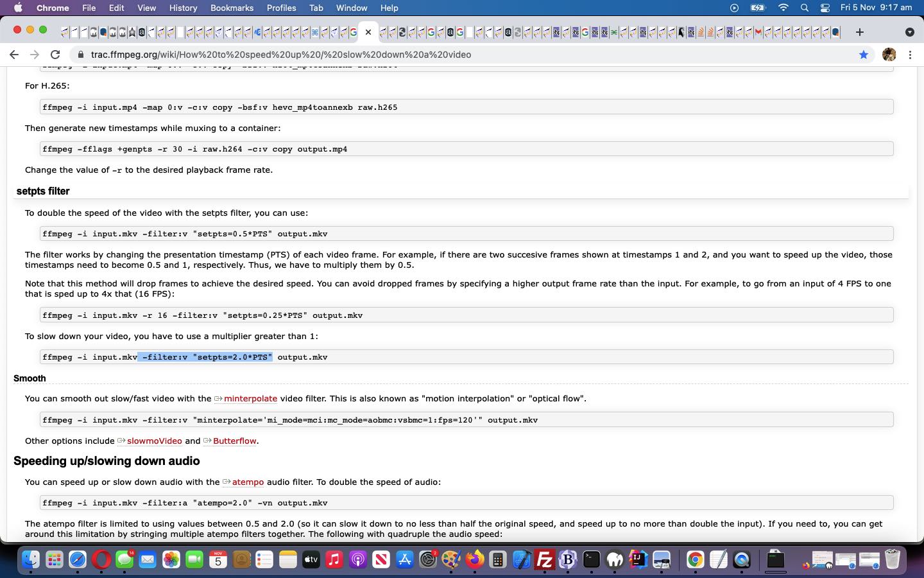Follow the minterpolate link
The height and width of the screenshot is (578, 924).
[250, 399]
